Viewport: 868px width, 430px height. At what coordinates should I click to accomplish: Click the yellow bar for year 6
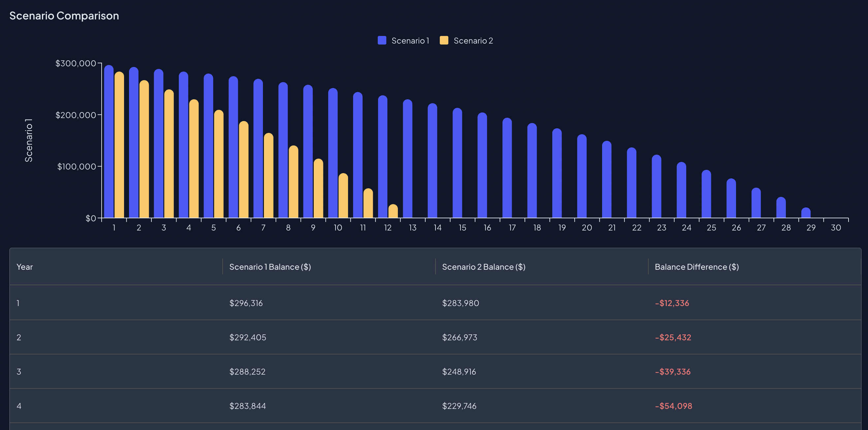click(243, 170)
